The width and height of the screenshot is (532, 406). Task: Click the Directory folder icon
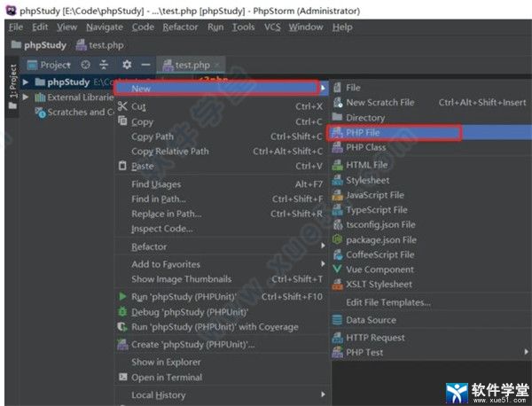pyautogui.click(x=337, y=117)
